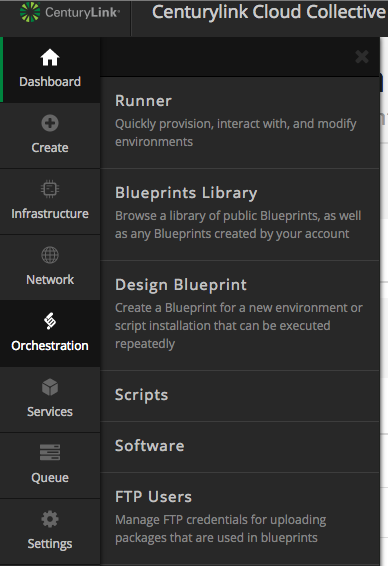388x566 pixels.
Task: Select the Orchestration label text
Action: coord(50,346)
